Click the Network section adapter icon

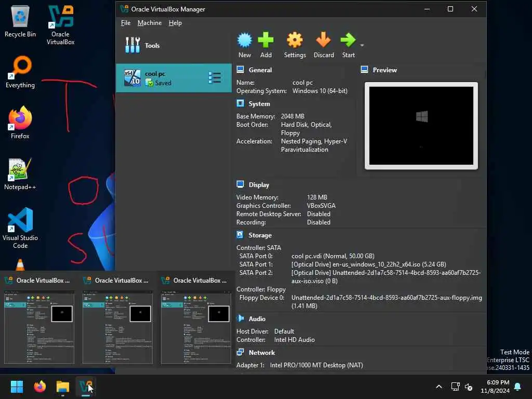(x=240, y=352)
